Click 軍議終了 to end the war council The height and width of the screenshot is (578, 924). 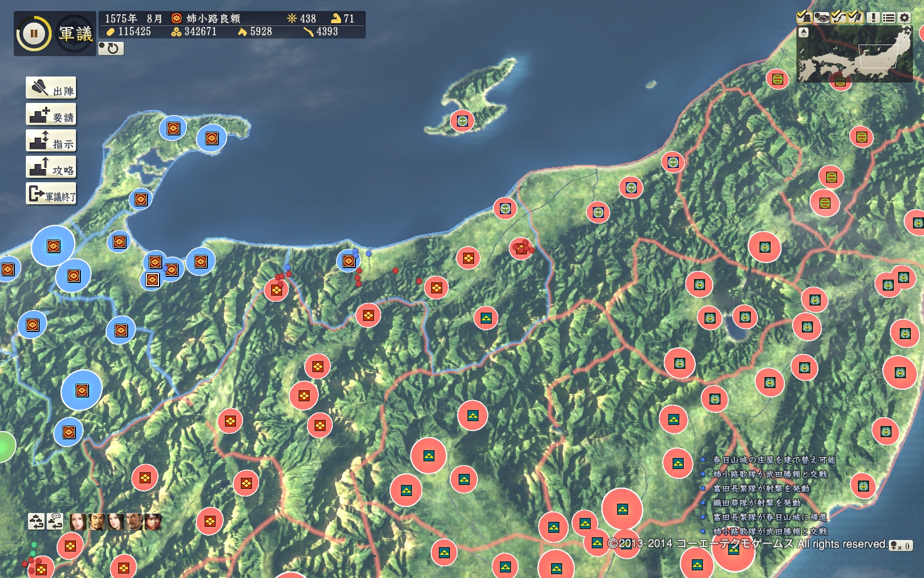pyautogui.click(x=51, y=194)
